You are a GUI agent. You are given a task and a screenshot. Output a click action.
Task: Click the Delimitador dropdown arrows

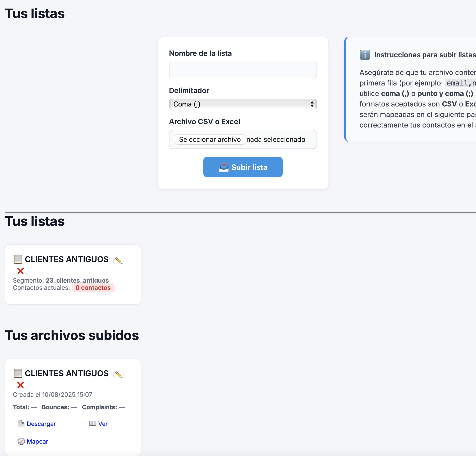312,104
